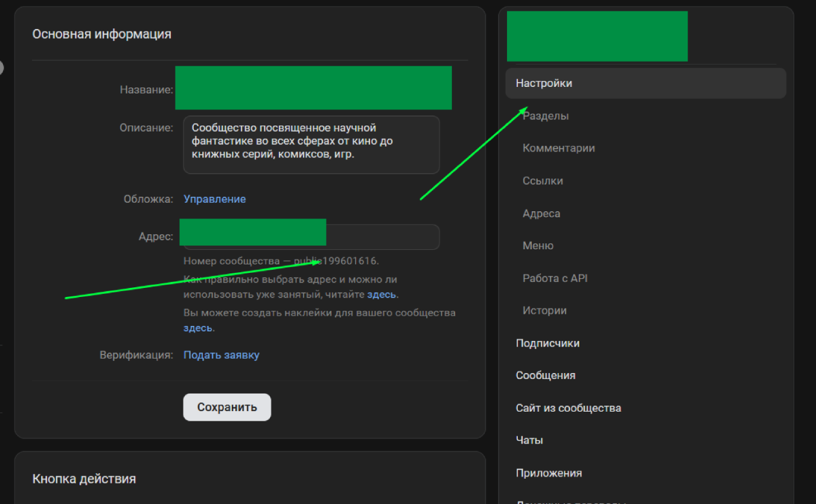This screenshot has height=504, width=816.
Task: Follow здесь link for creating community stickers
Action: (x=198, y=328)
